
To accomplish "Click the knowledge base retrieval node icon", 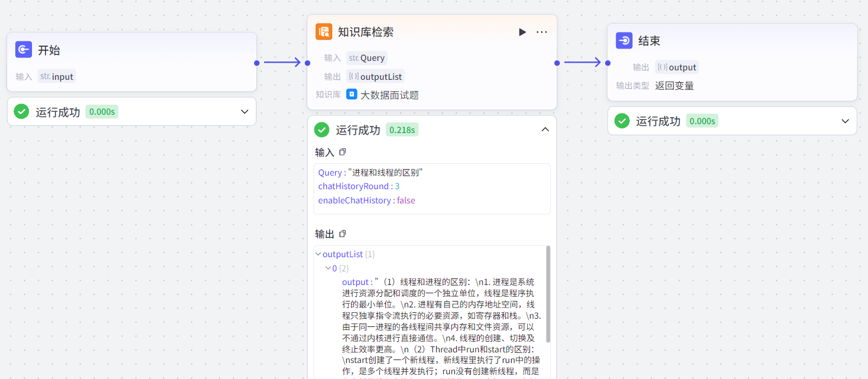I will (x=324, y=32).
